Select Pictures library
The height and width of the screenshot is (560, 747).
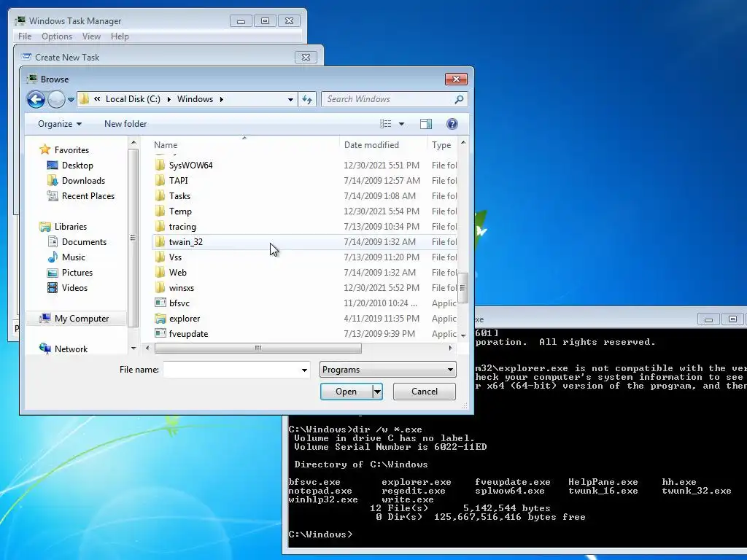point(77,273)
